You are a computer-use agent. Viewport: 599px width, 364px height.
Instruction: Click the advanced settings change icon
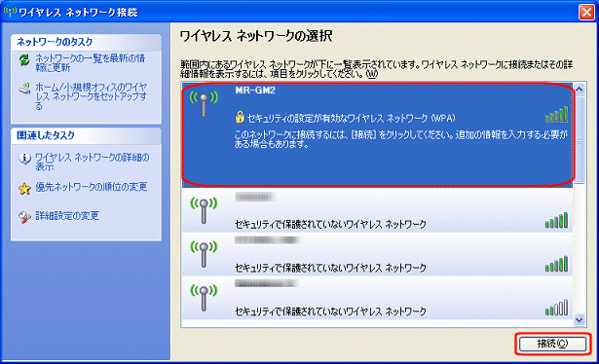tap(24, 217)
